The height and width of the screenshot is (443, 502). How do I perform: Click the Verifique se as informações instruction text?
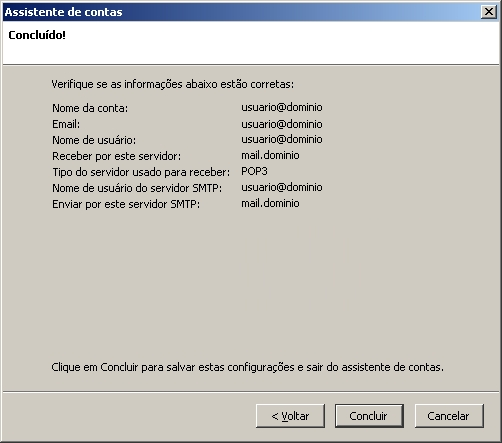(173, 84)
